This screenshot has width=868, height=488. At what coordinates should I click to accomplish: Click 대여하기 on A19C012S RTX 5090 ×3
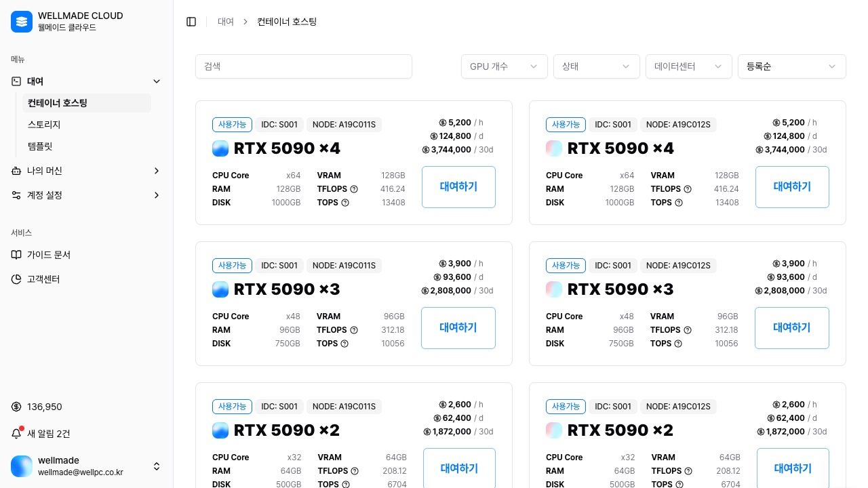coord(792,328)
